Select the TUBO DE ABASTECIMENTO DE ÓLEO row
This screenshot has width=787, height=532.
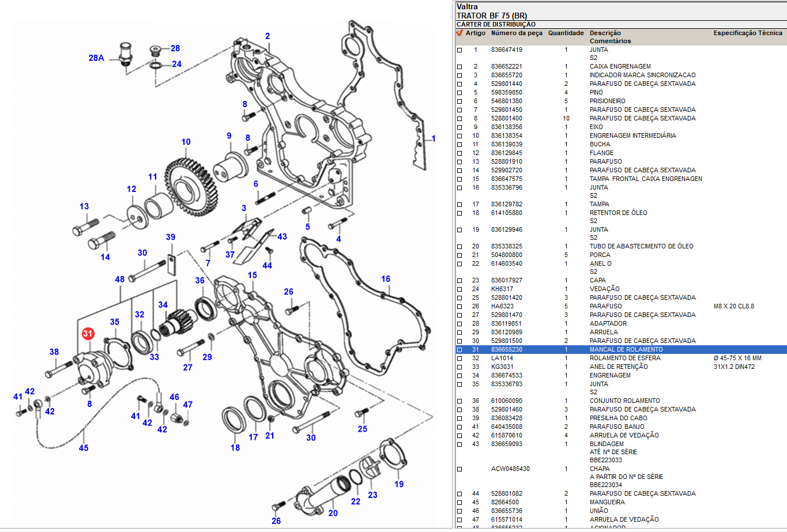click(x=641, y=247)
